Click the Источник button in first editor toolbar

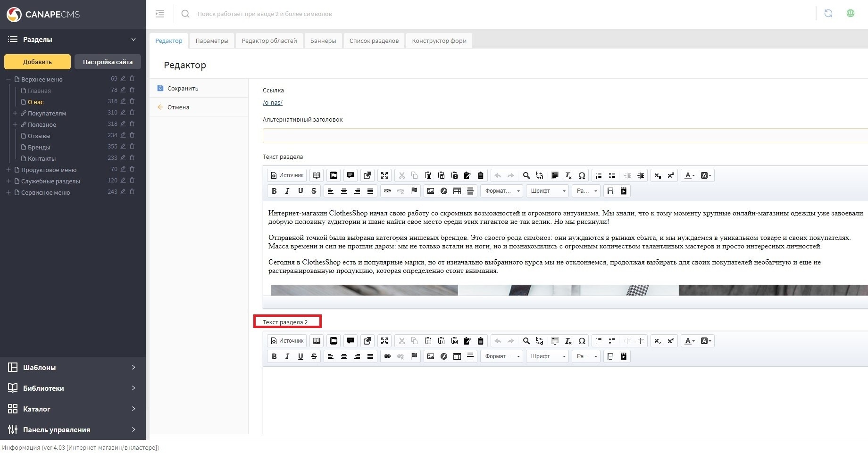click(287, 175)
